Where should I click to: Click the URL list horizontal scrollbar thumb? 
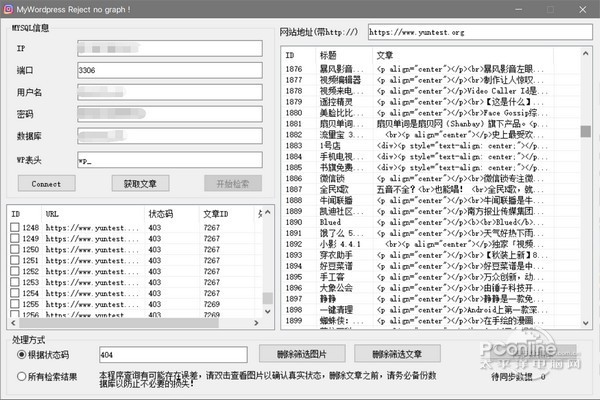click(x=118, y=323)
